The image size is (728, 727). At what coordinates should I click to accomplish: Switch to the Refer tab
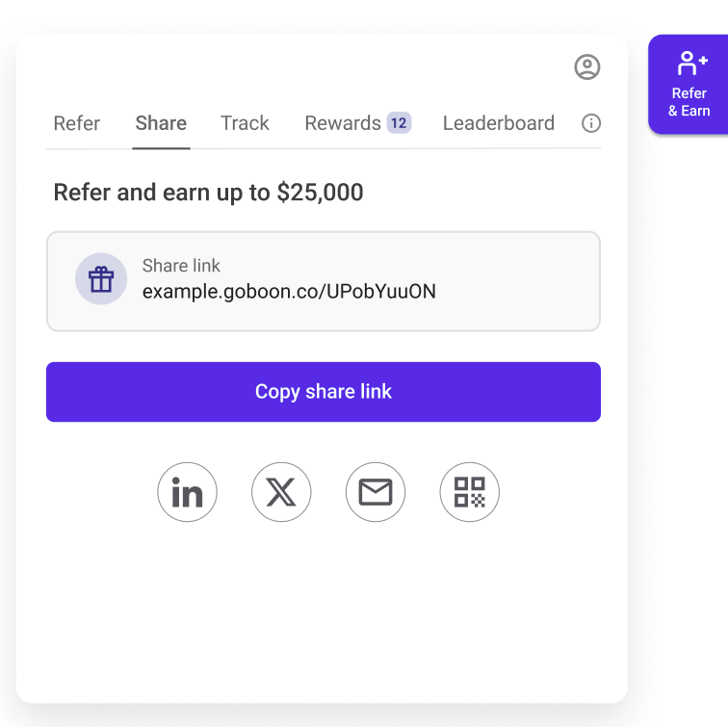[x=77, y=123]
